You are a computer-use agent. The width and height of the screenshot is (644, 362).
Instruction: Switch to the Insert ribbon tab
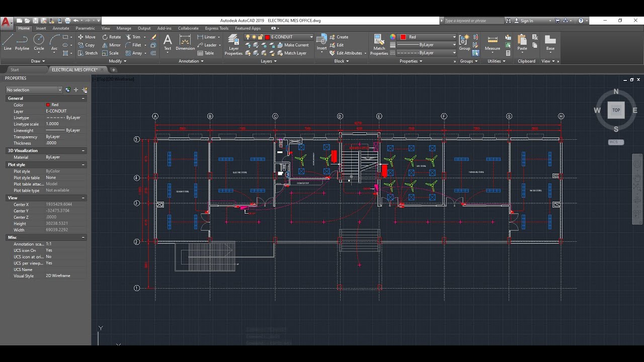click(x=41, y=28)
